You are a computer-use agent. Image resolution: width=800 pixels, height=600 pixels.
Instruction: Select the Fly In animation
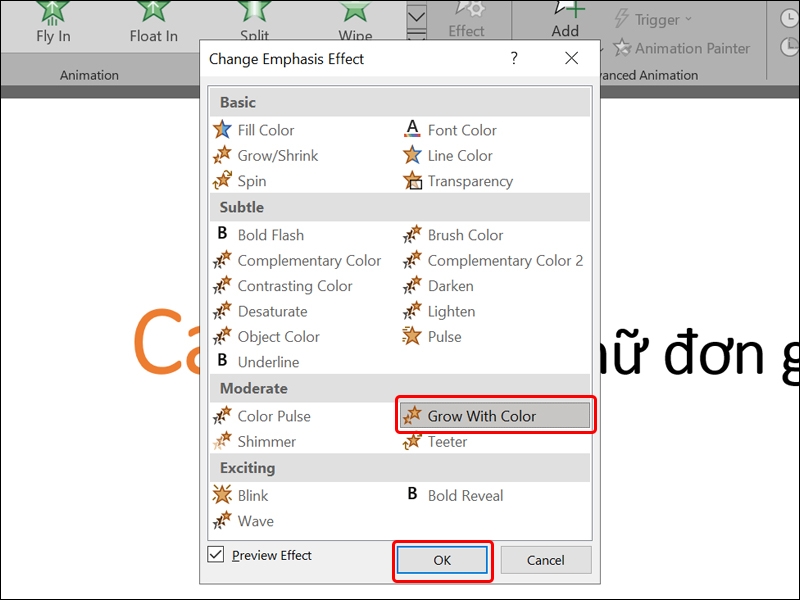pyautogui.click(x=52, y=22)
